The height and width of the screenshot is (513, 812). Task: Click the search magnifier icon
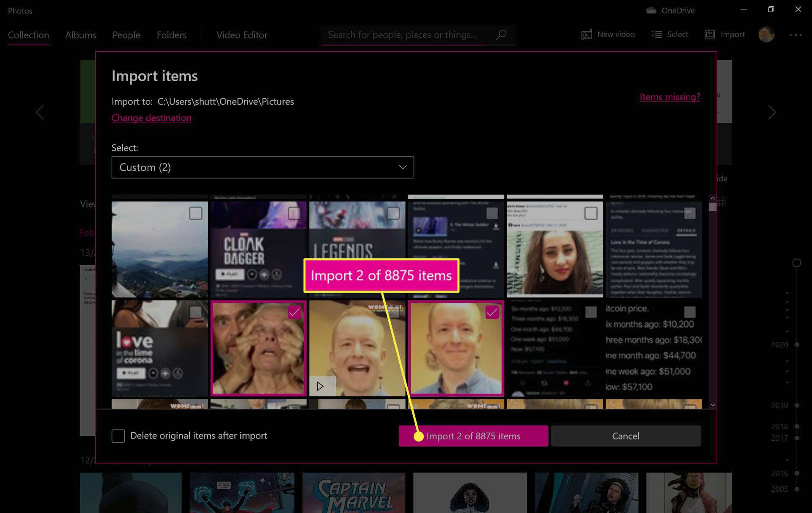[x=502, y=35]
